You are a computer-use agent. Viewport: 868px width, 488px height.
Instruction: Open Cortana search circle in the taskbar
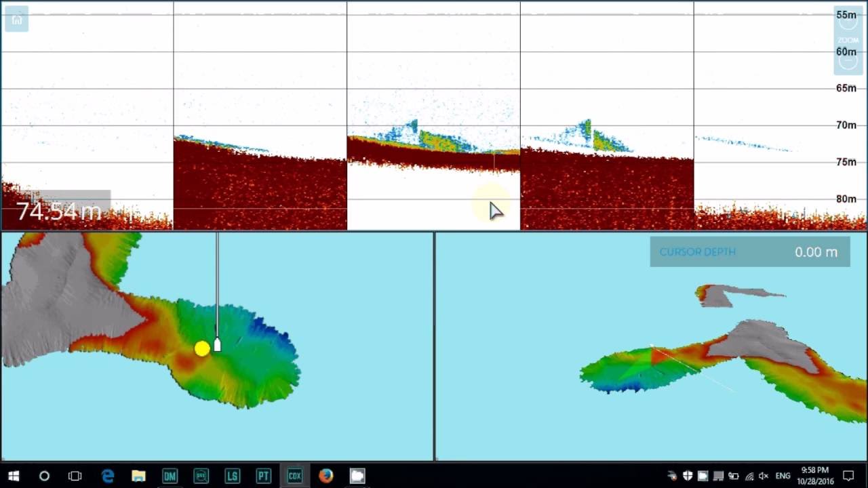pyautogui.click(x=44, y=476)
